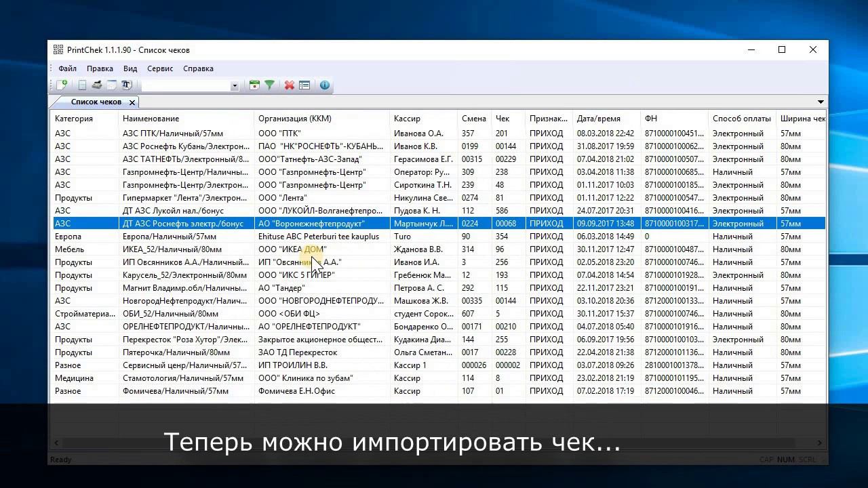
Task: Open the Правка menu
Action: (100, 68)
